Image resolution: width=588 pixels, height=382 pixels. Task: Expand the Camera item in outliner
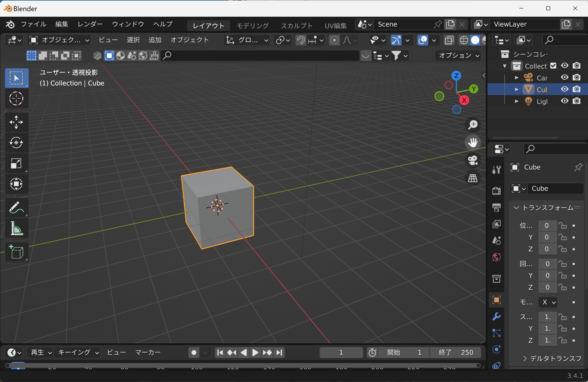click(516, 78)
